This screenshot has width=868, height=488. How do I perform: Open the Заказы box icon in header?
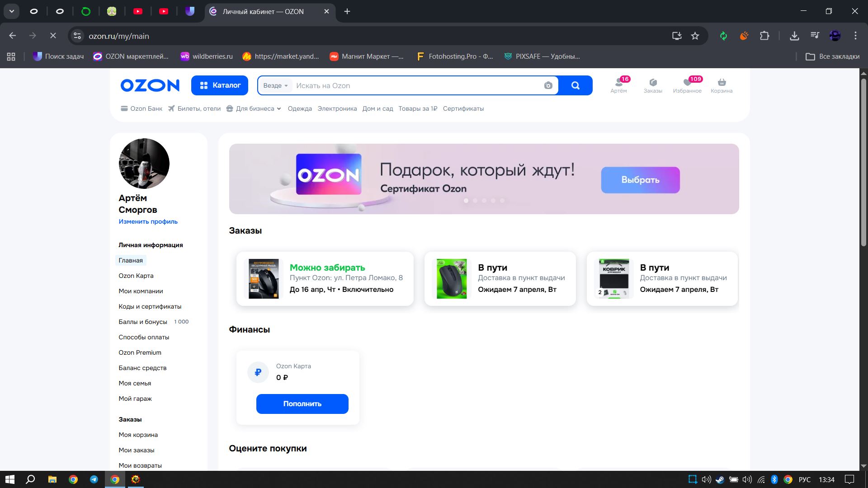click(653, 83)
